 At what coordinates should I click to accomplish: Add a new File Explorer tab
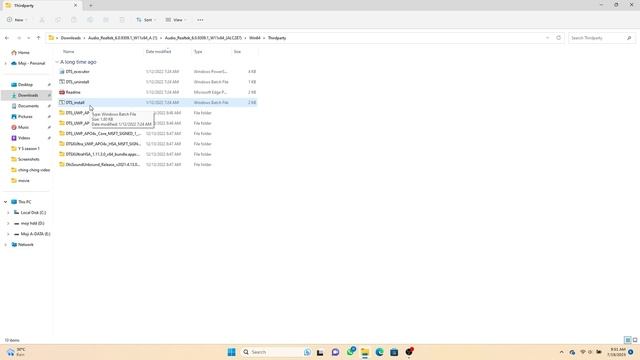click(x=91, y=5)
